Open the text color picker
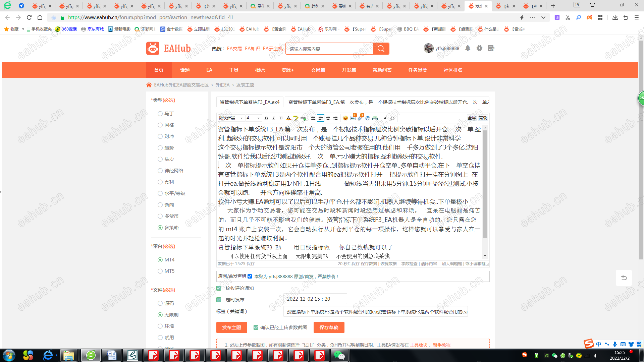Viewport: 644px width, 362px height. click(x=288, y=118)
